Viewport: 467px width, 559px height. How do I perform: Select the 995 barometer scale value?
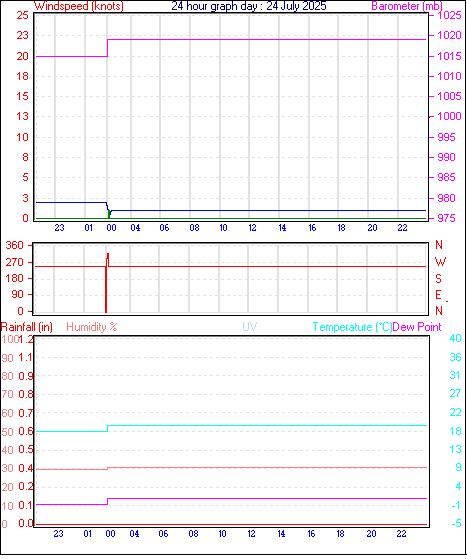tap(447, 137)
